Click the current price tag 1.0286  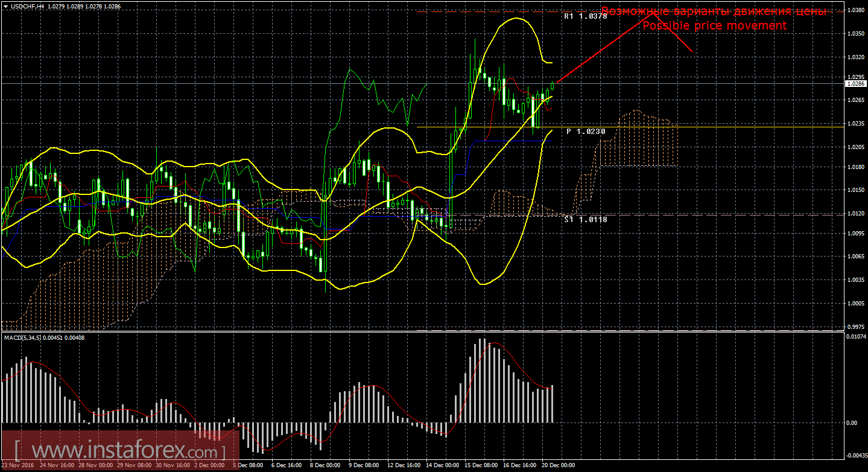click(855, 84)
